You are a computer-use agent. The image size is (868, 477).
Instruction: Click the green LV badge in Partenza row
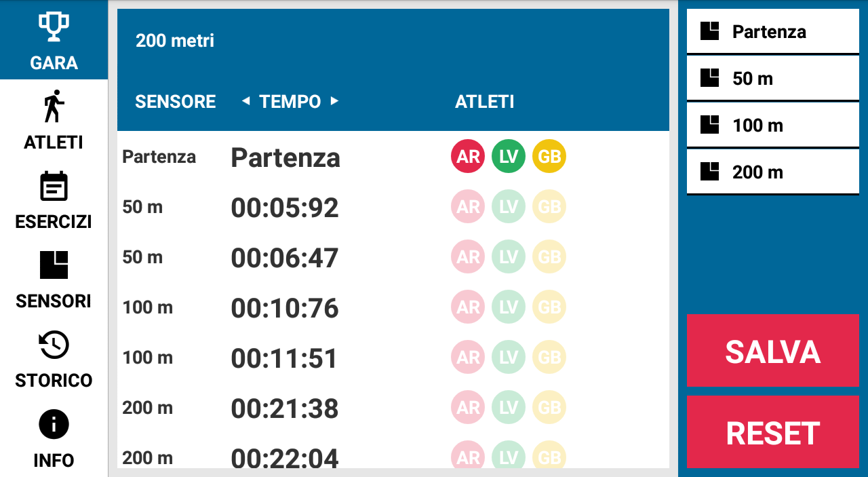[509, 157]
